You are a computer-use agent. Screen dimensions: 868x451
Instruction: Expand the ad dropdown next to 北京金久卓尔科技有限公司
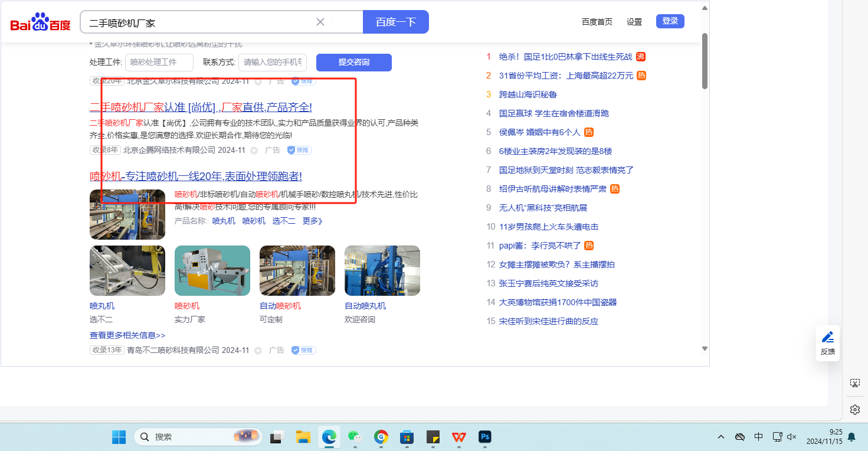pyautogui.click(x=258, y=81)
